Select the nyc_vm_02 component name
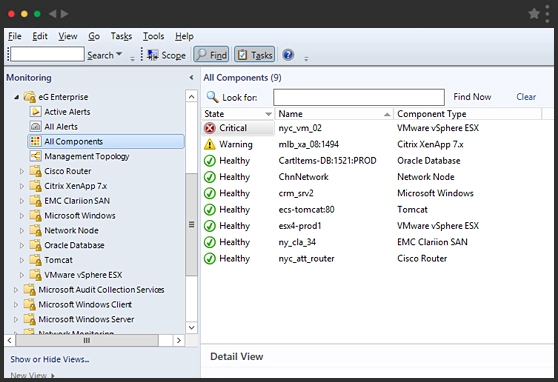This screenshot has height=382, width=558. [x=300, y=128]
